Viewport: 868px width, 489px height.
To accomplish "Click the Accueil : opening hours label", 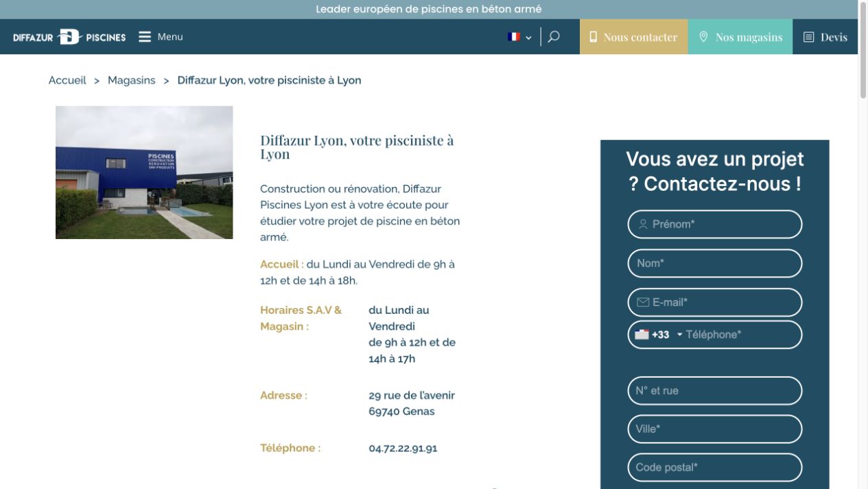I will coord(282,264).
